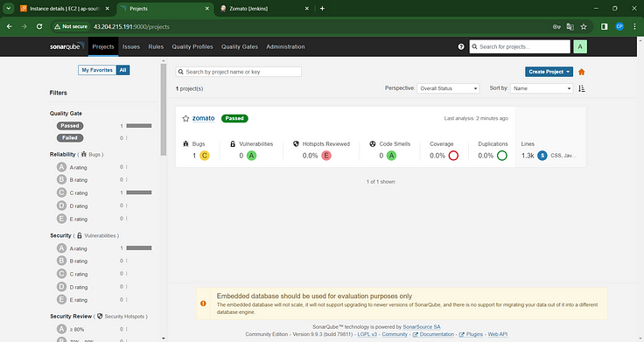Open the Issues menu
644x342 pixels.
[x=131, y=47]
